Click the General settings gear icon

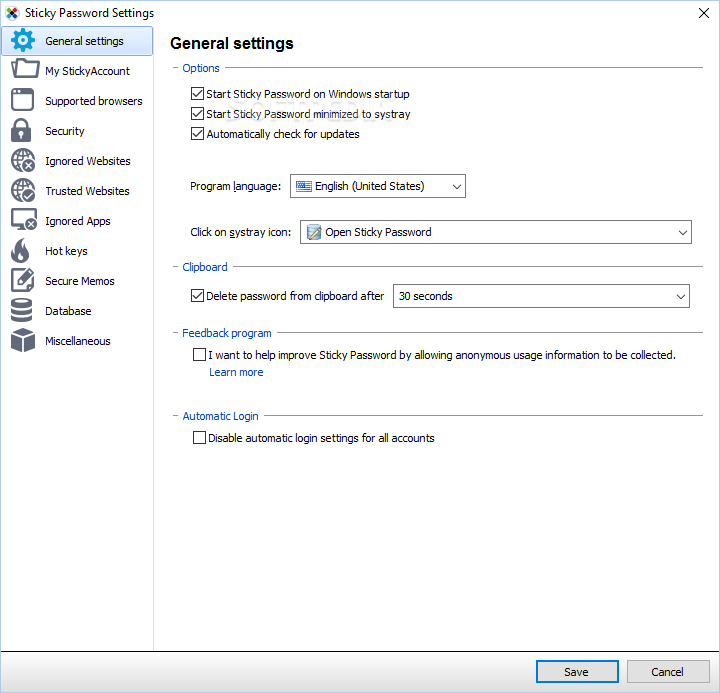click(22, 40)
